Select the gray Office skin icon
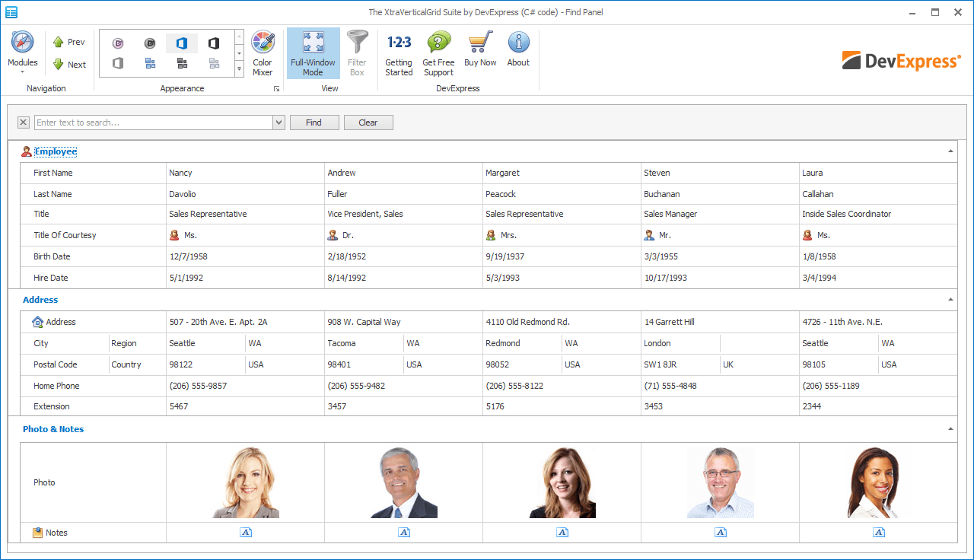Image resolution: width=974 pixels, height=560 pixels. (x=118, y=63)
